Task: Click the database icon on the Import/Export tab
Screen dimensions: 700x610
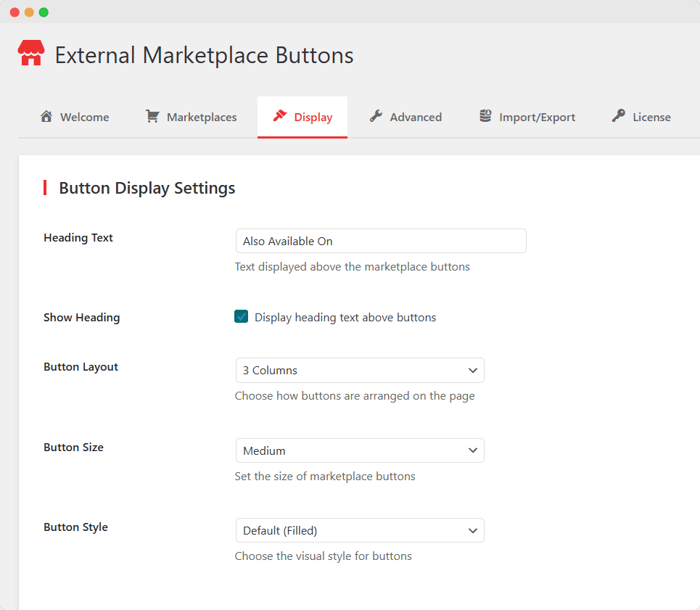Action: click(485, 115)
